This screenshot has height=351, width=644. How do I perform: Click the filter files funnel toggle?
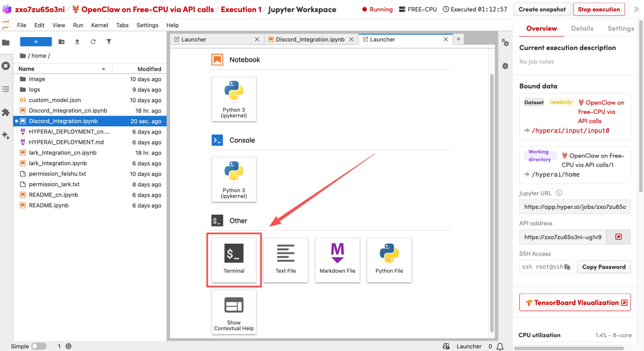109,42
